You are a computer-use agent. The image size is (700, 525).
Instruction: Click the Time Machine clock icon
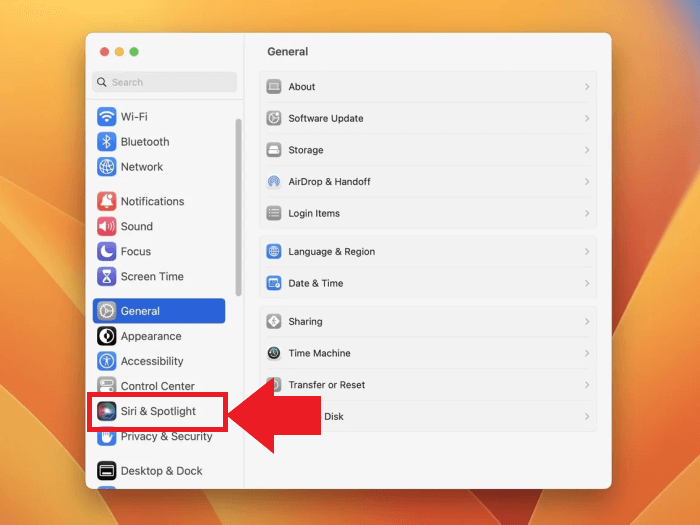coord(274,353)
